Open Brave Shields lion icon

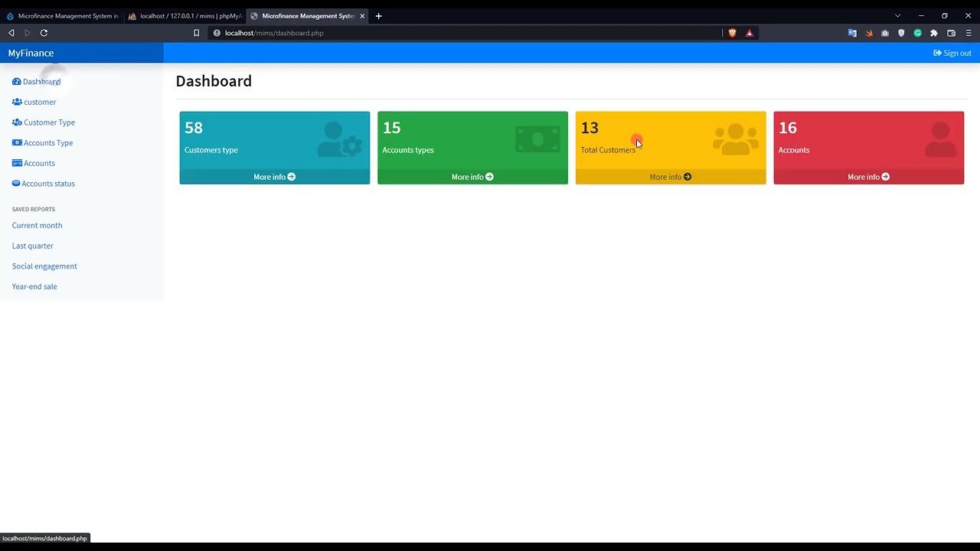click(x=733, y=33)
